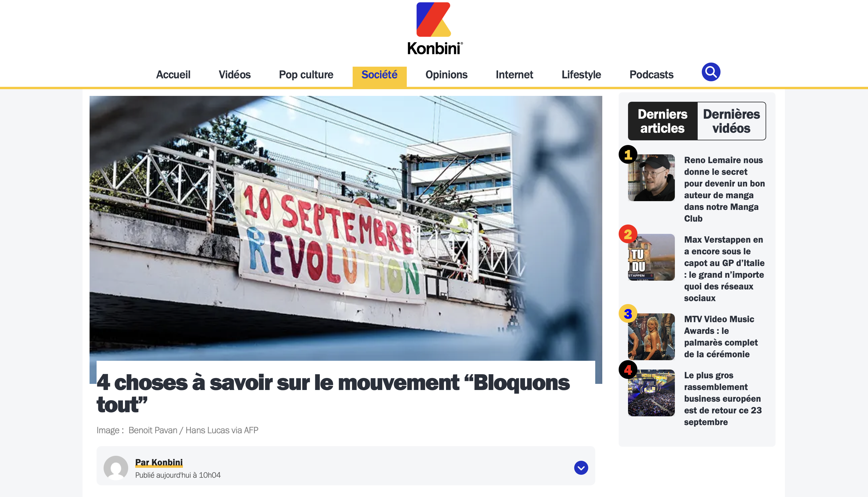Open the Max Verstappen article thumbnail
Viewport: 868px width, 497px height.
coord(651,257)
